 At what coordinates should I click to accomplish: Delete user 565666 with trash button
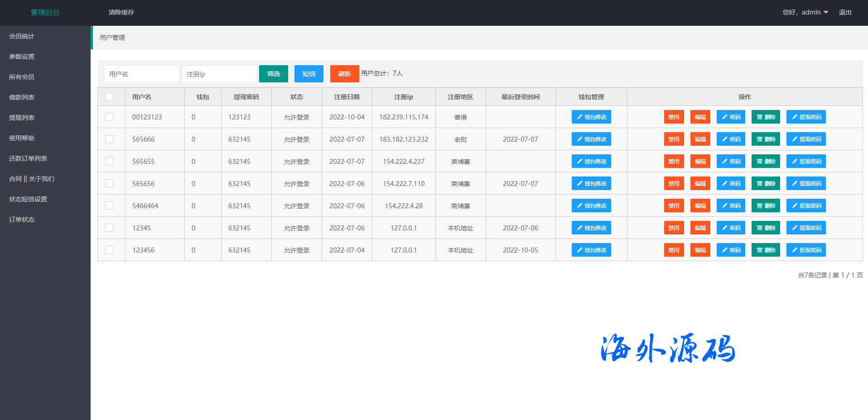click(x=765, y=139)
